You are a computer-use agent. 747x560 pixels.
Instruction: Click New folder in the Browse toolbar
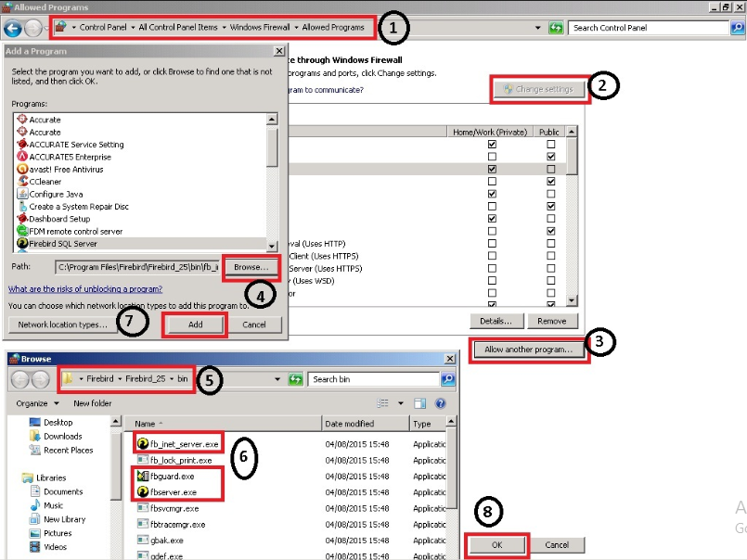coord(93,403)
